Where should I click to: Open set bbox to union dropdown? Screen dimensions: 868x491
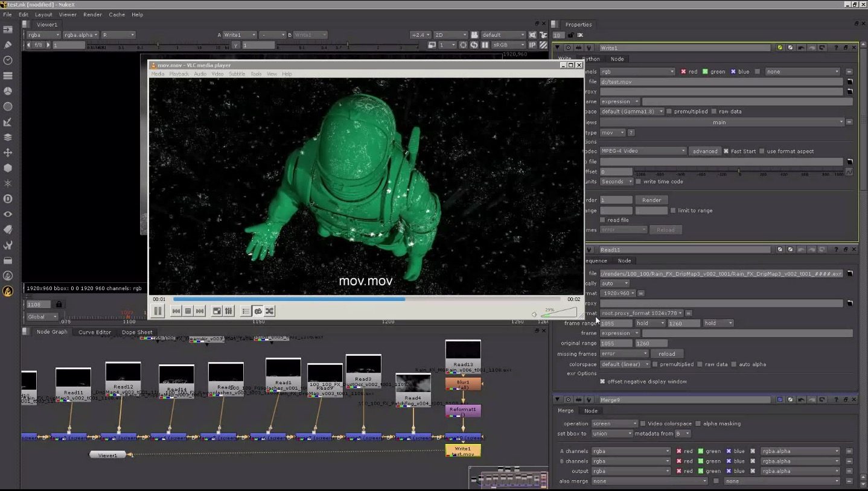611,433
